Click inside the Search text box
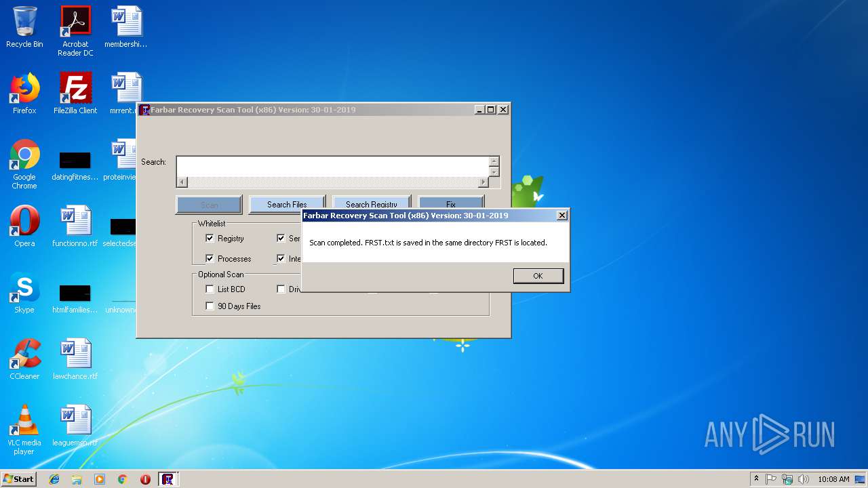The image size is (868, 488). pos(332,167)
